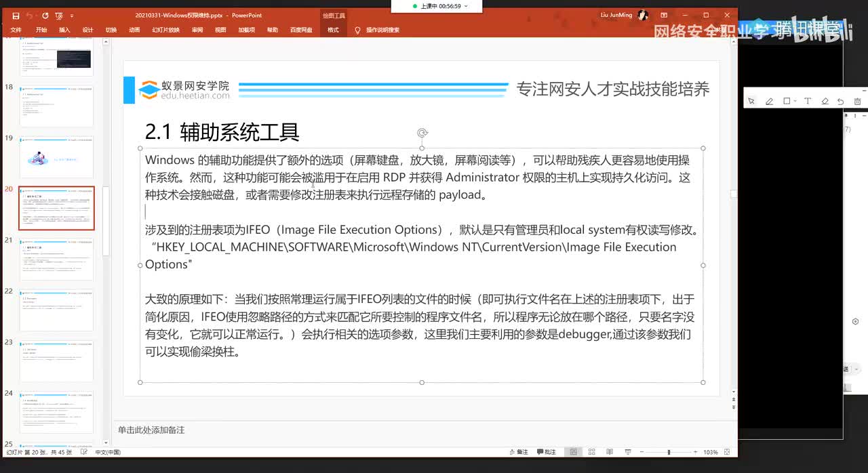Click the rotation handle above the text box
Image resolution: width=868 pixels, height=473 pixels.
422,133
